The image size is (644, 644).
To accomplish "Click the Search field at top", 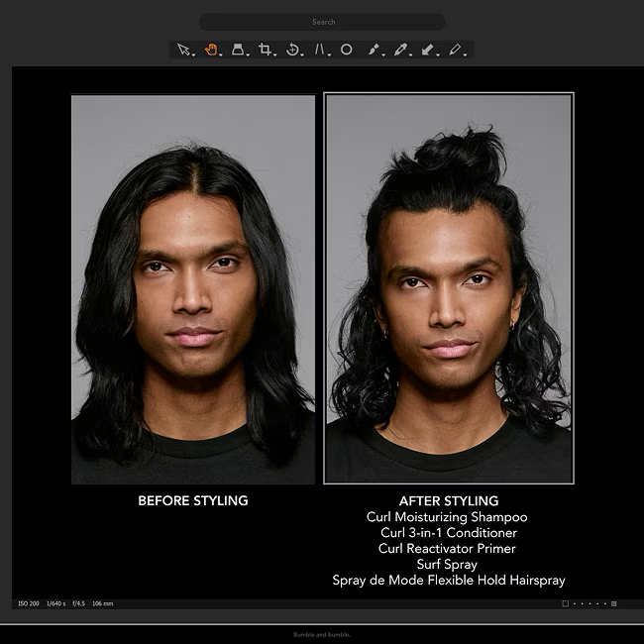I will tap(322, 22).
